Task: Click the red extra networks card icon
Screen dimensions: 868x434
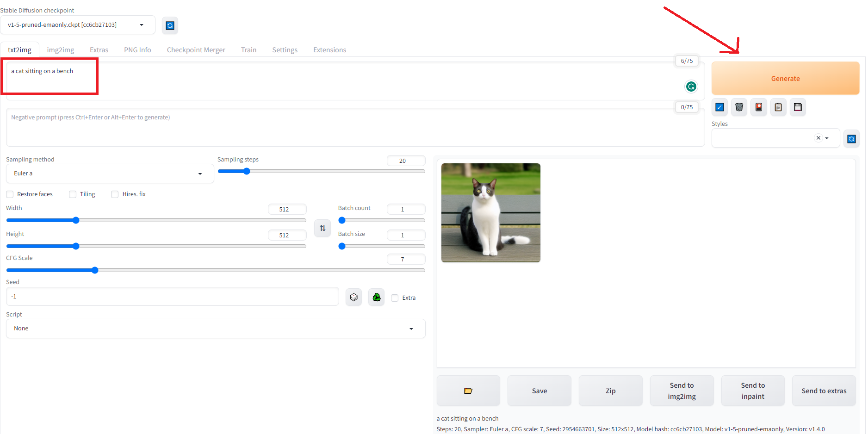Action: click(759, 107)
